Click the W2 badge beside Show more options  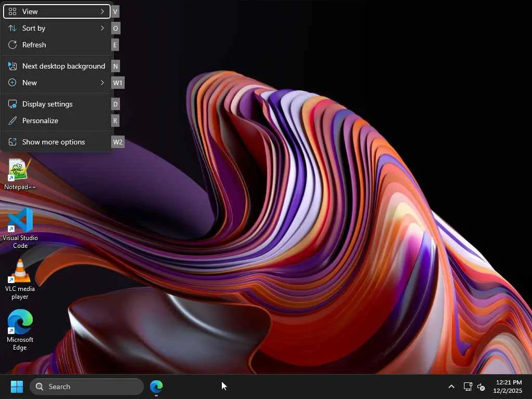click(x=118, y=142)
